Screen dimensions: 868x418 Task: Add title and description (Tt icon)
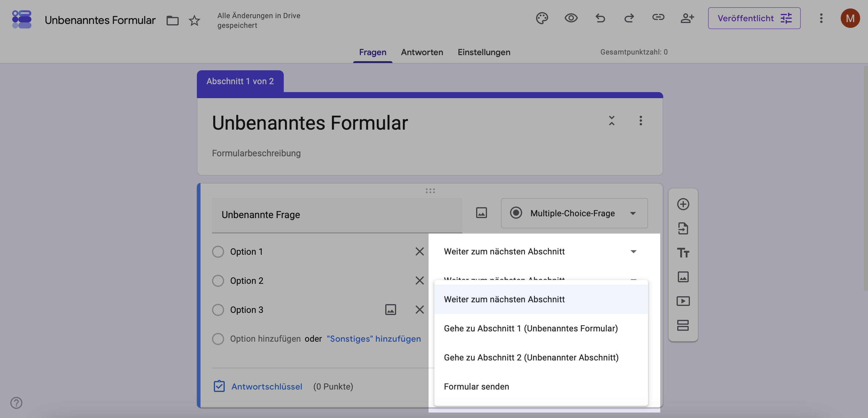[683, 253]
